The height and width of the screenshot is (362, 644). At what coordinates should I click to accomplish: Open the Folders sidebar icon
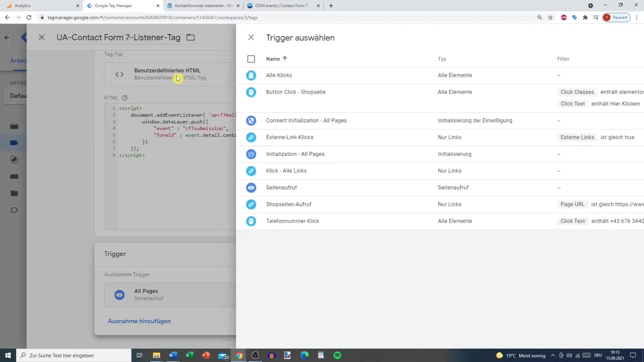coord(14,193)
